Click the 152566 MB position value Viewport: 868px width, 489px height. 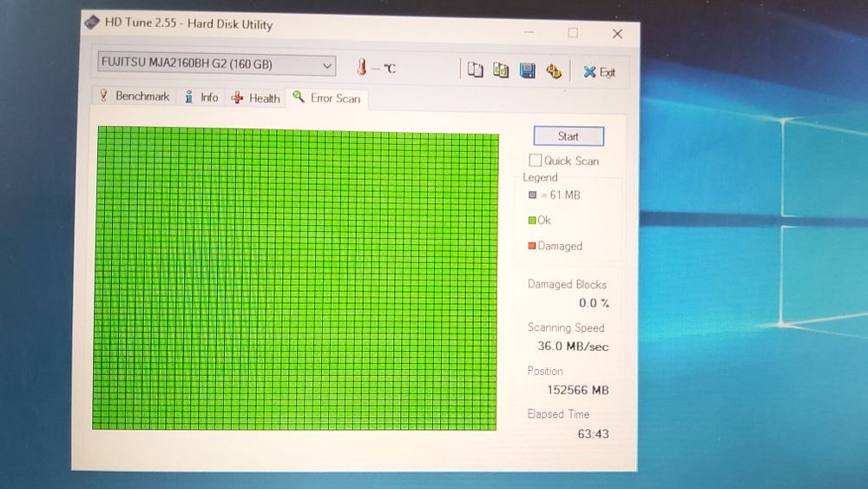[578, 390]
